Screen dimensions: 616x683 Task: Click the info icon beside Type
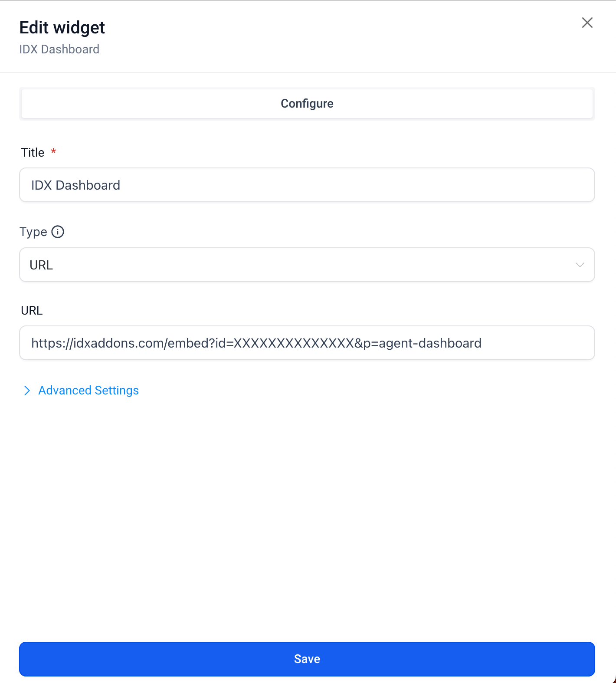tap(58, 232)
